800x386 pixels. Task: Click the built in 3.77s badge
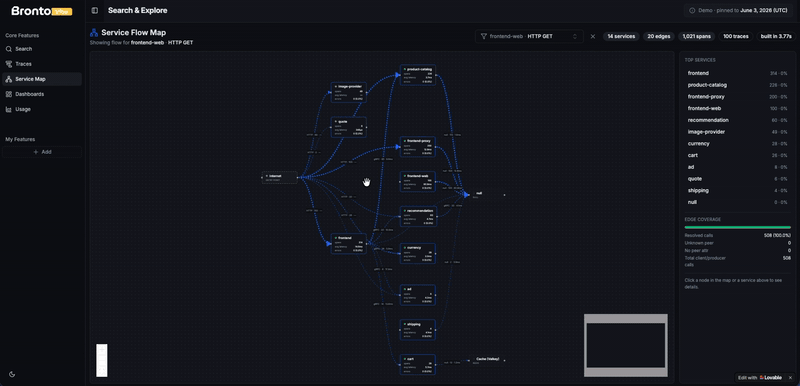click(776, 37)
